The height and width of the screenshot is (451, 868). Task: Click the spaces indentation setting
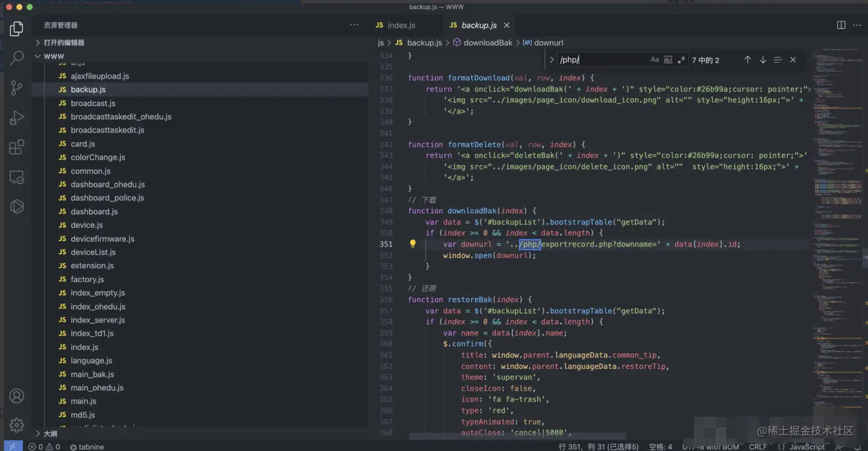click(661, 447)
